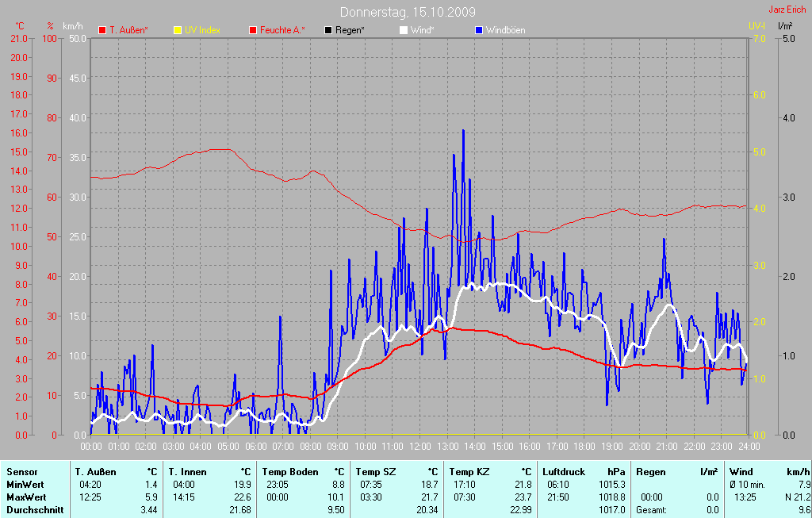Click the 'Regen' table column header

(x=651, y=472)
